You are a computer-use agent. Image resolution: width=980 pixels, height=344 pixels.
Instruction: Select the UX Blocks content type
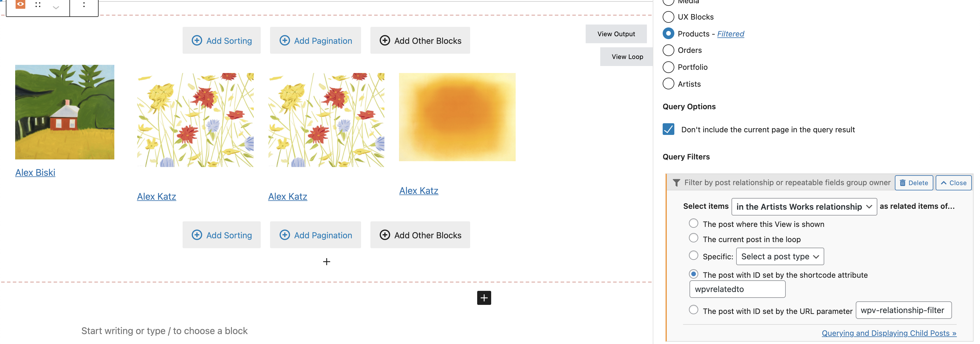(668, 17)
